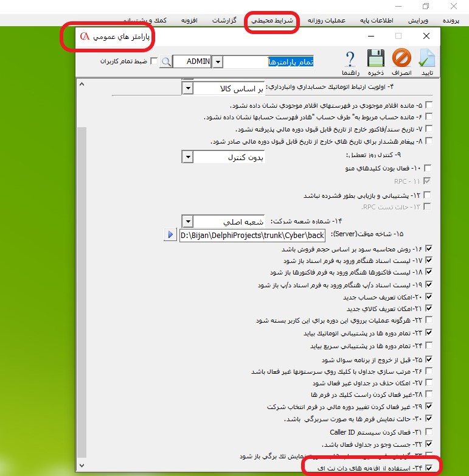The height and width of the screenshot is (476, 469).
Task: Click the magnifier search icon beside ADMIN
Action: (166, 61)
